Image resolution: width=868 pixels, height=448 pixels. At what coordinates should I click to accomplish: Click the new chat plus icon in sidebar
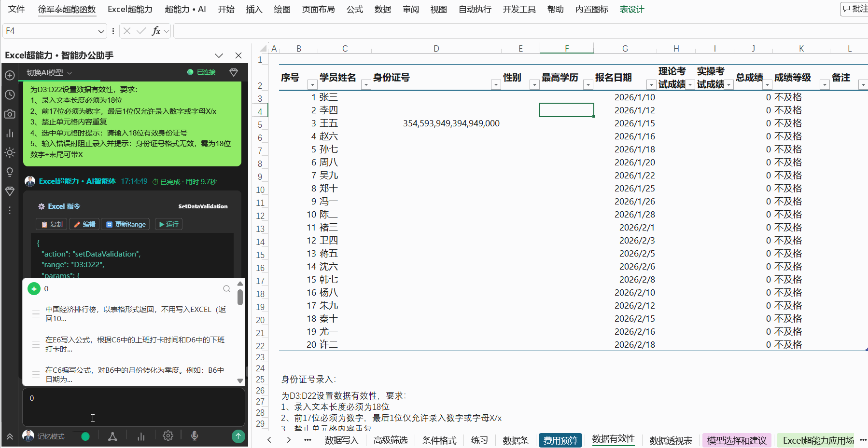point(10,75)
